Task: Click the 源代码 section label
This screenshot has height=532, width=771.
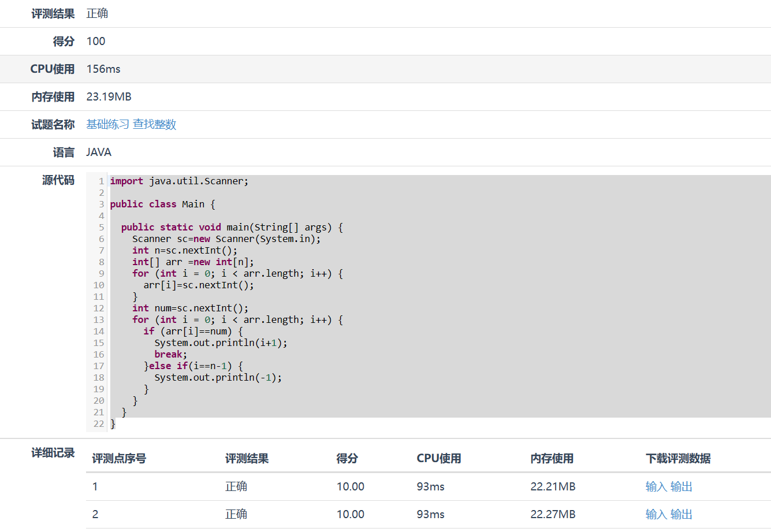Action: [x=58, y=180]
